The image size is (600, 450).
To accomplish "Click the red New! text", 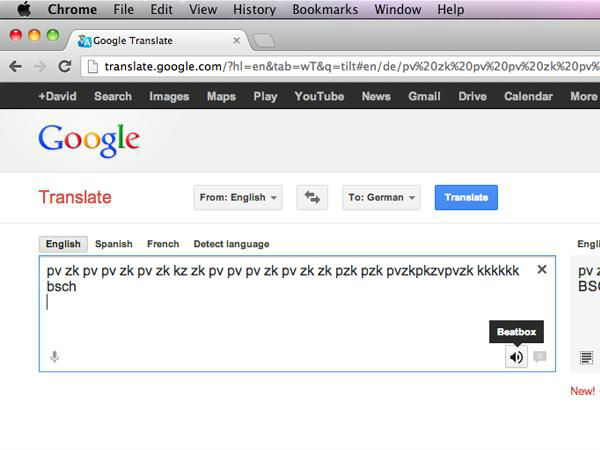I will pos(582,391).
